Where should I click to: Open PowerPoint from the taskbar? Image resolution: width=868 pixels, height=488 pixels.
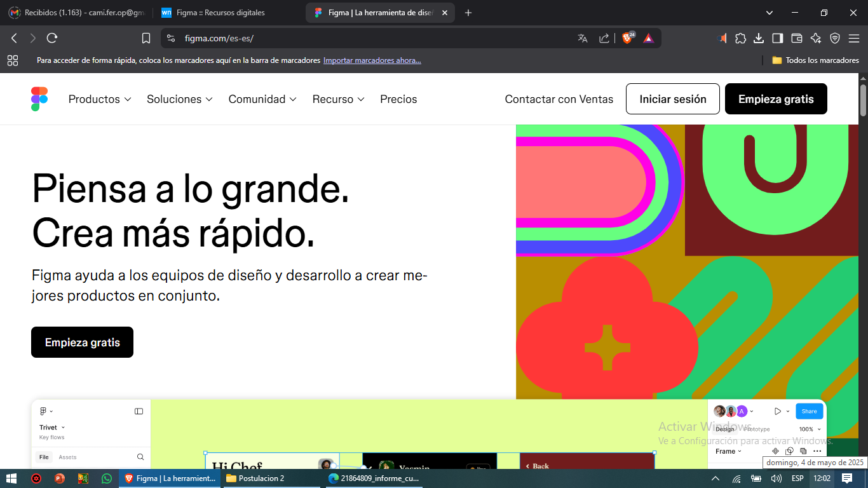59,478
